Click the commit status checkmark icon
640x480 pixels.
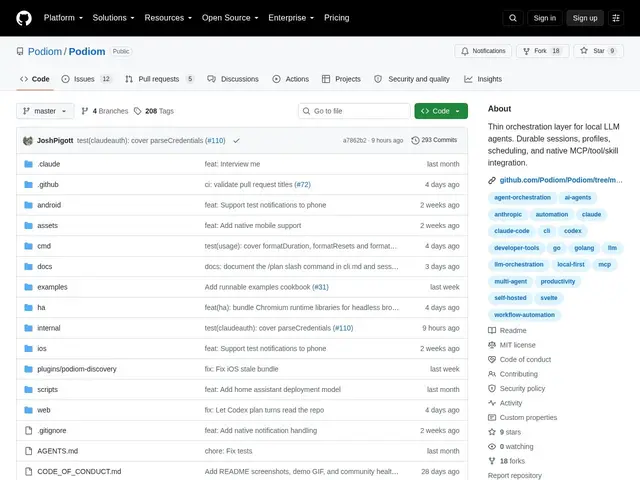tap(236, 140)
